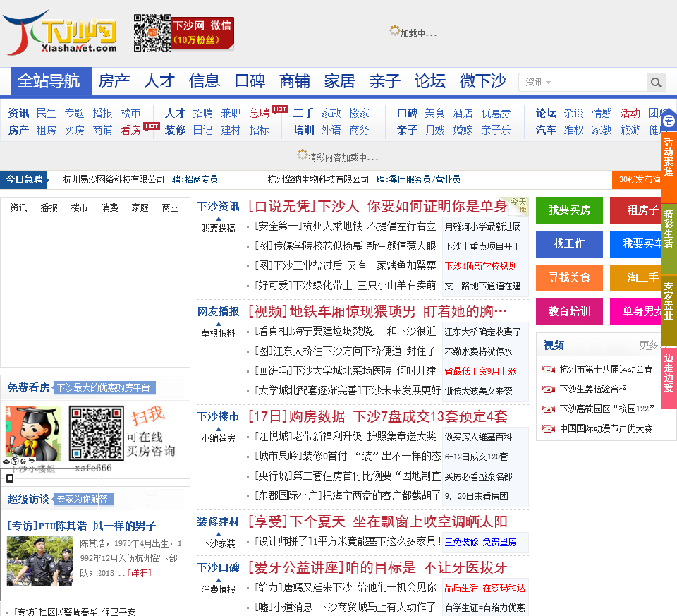
Task: Click the 草根报料 link under 网友播报
Action: coord(218,333)
